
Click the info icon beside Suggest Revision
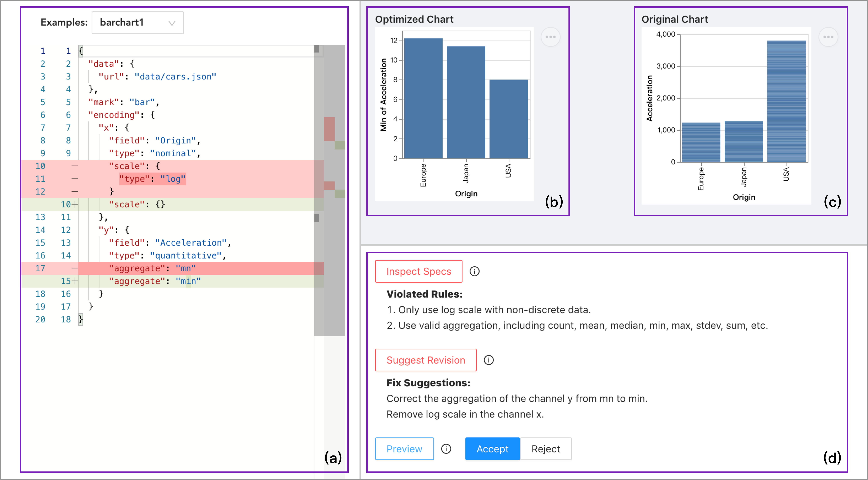click(x=489, y=360)
